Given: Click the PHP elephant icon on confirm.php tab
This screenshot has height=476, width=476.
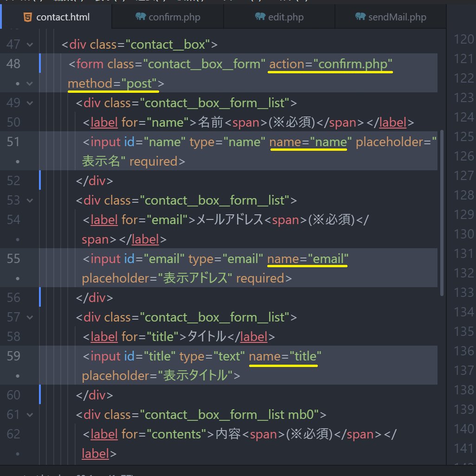Looking at the screenshot, I should click(x=141, y=16).
